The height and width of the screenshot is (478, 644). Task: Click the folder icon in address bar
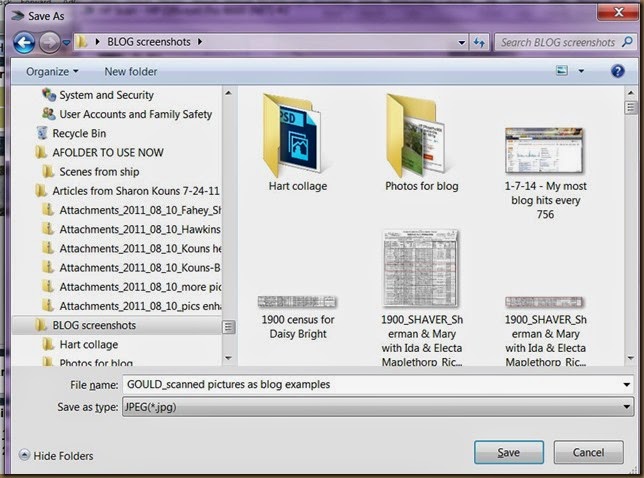pos(82,41)
